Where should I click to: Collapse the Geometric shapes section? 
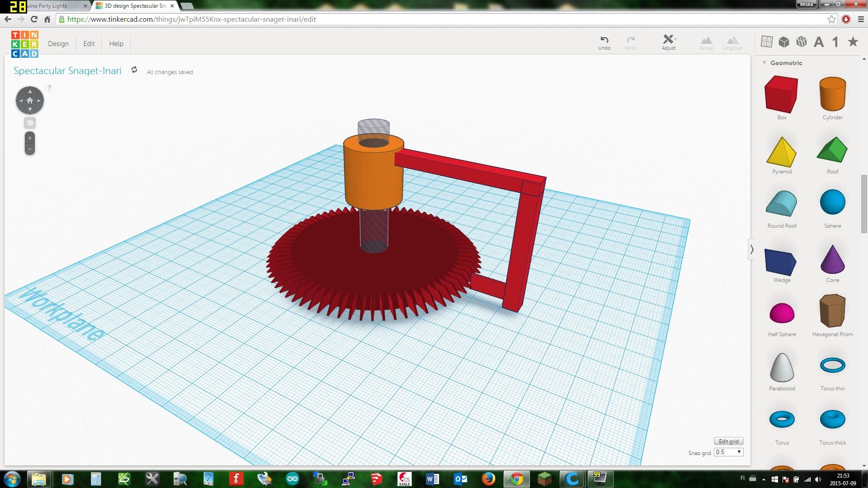(764, 63)
